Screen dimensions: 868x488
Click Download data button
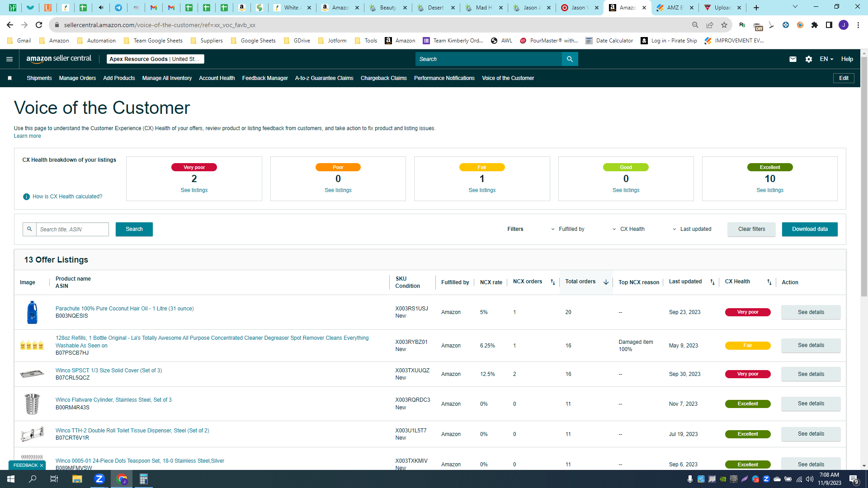pos(810,229)
